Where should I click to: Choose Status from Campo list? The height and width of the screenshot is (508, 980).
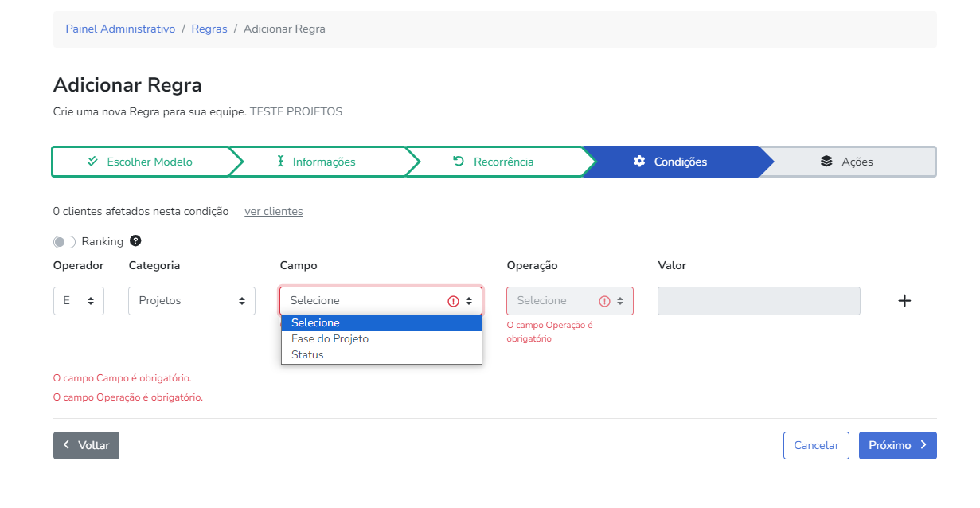click(x=307, y=354)
